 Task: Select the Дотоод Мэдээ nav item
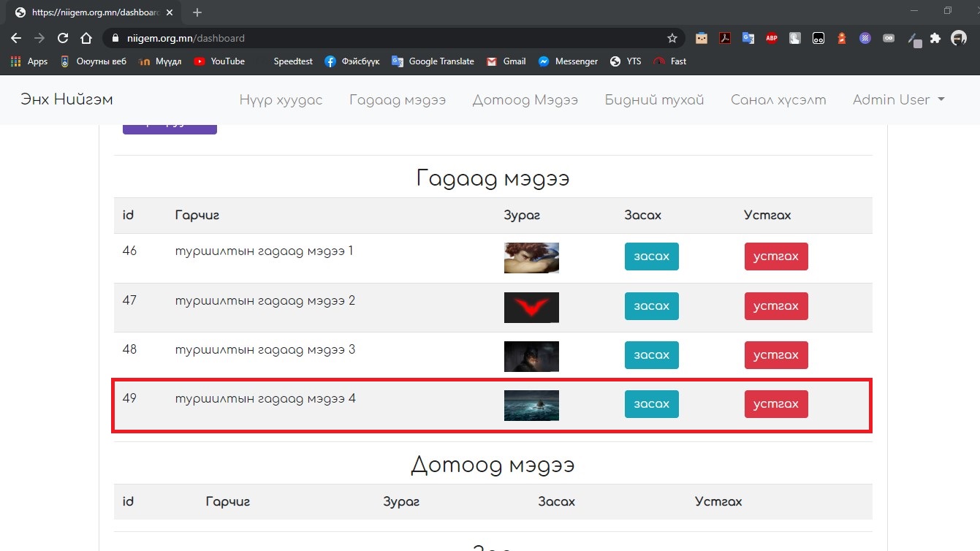tap(525, 99)
